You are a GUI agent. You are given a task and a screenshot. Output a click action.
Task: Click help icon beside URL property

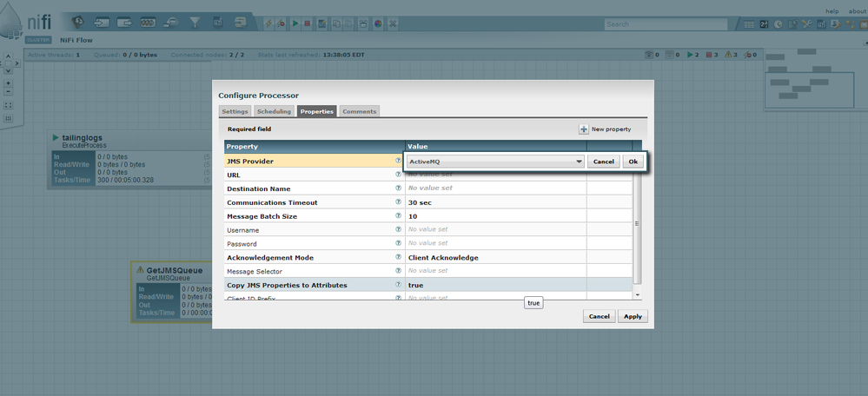pyautogui.click(x=398, y=175)
